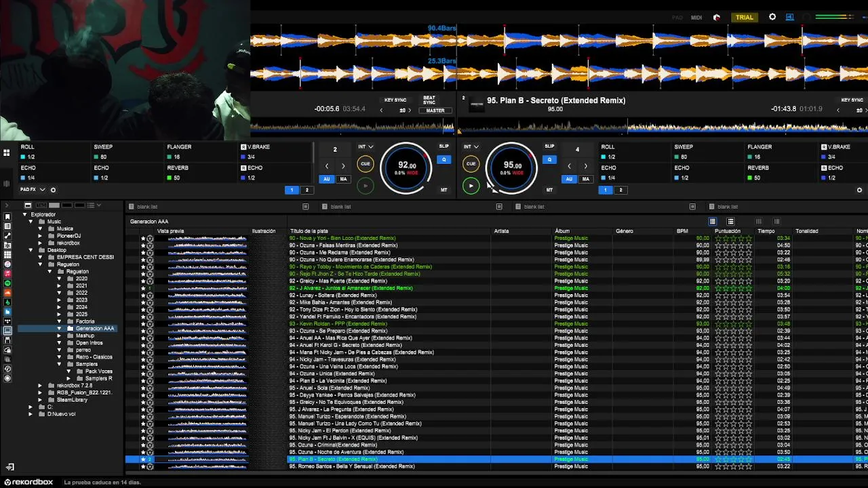
Task: Select pad bank 2 on left deck
Action: point(307,190)
